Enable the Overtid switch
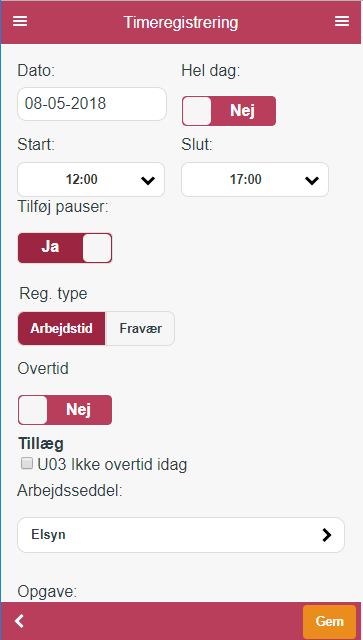This screenshot has height=640, width=363. [x=65, y=410]
